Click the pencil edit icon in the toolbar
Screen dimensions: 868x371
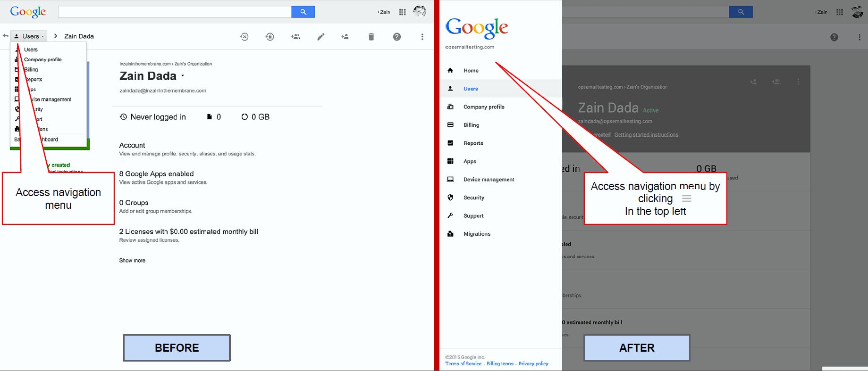pyautogui.click(x=321, y=37)
